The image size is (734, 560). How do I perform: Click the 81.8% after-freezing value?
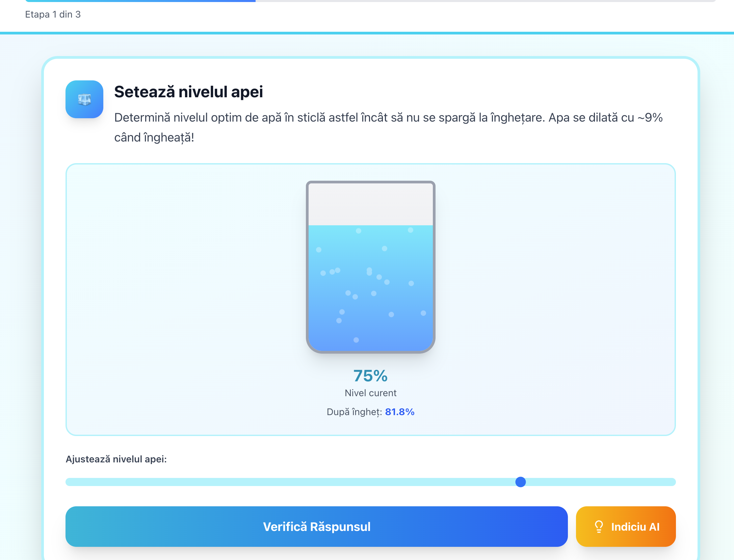tap(399, 412)
